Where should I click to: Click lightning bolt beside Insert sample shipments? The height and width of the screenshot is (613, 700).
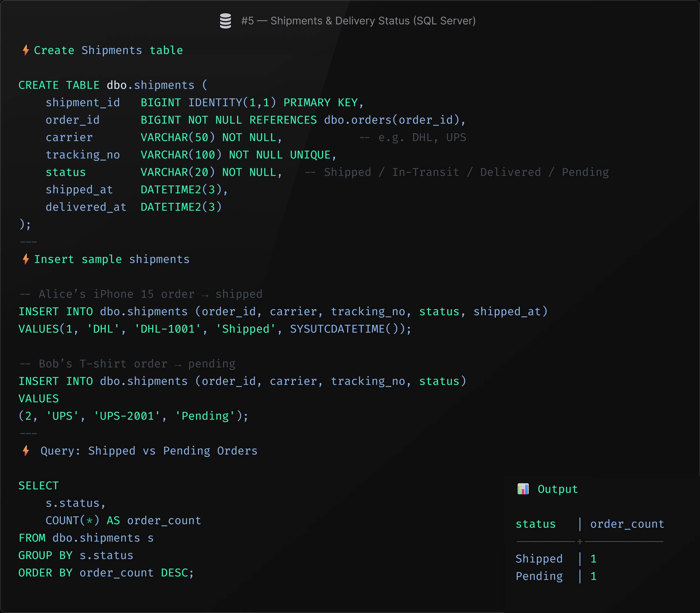click(26, 259)
